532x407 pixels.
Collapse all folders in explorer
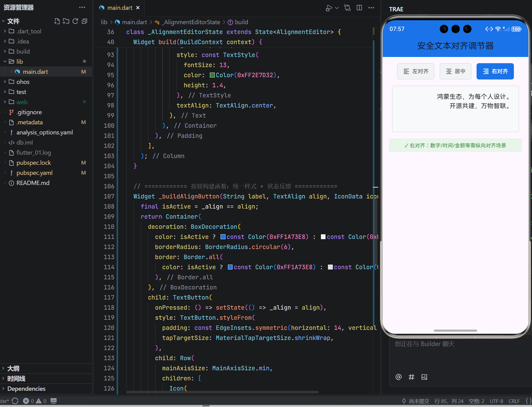[x=84, y=21]
